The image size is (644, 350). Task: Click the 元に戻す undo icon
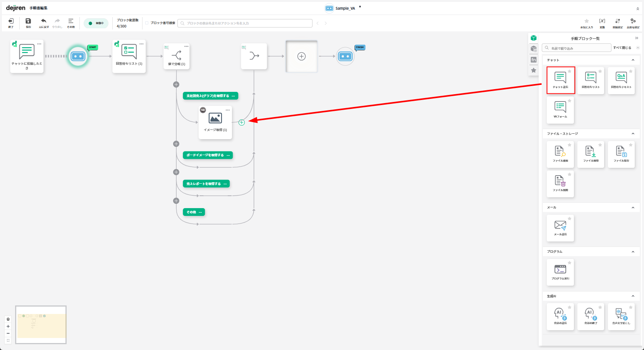pos(44,23)
